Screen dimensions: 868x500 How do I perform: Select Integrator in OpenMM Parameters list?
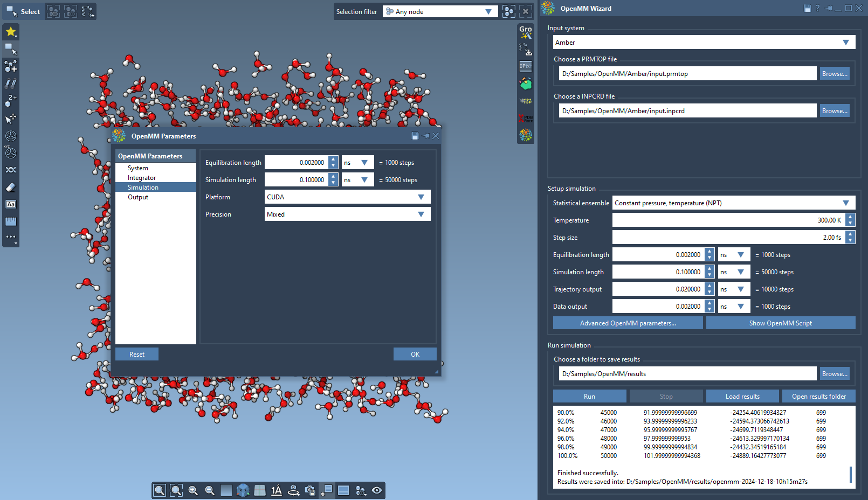coord(142,178)
